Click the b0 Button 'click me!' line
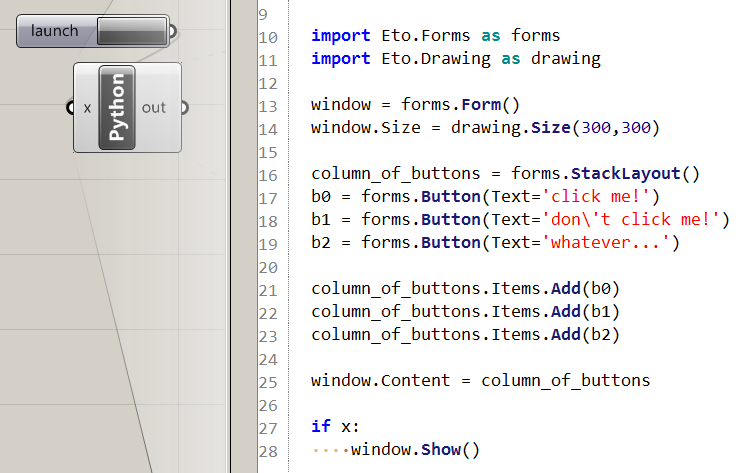 (486, 197)
